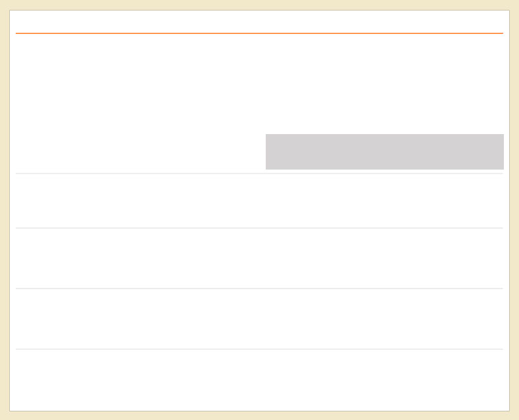The image size is (519, 420).
Task: Click the empty area beneath the last divider
Action: 259,380
